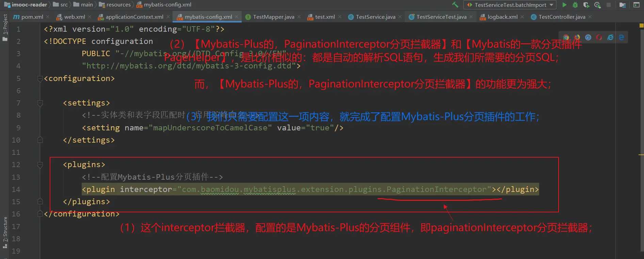
Task: Toggle fold marker at closing settings tag
Action: [x=40, y=140]
